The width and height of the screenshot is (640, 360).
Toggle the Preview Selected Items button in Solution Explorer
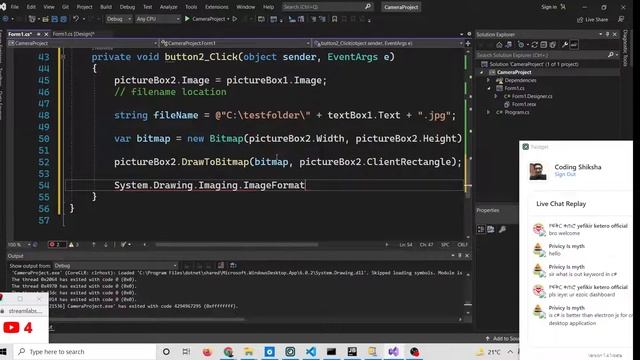coord(574,44)
